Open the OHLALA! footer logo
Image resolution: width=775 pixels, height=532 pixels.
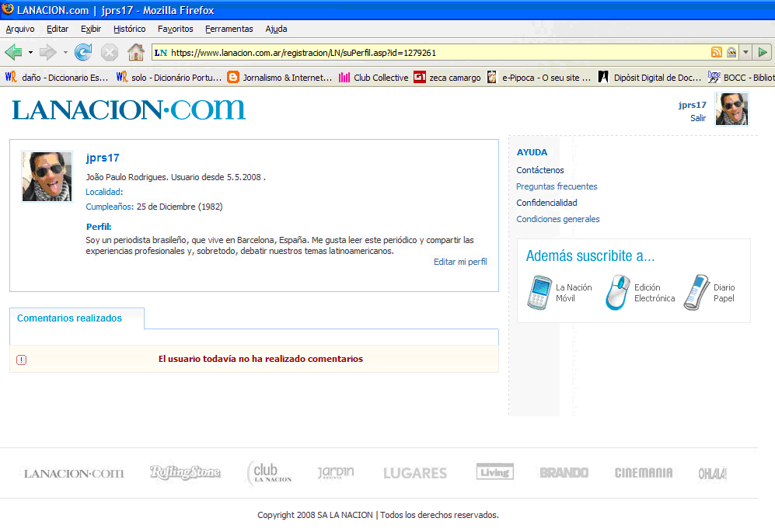click(713, 473)
